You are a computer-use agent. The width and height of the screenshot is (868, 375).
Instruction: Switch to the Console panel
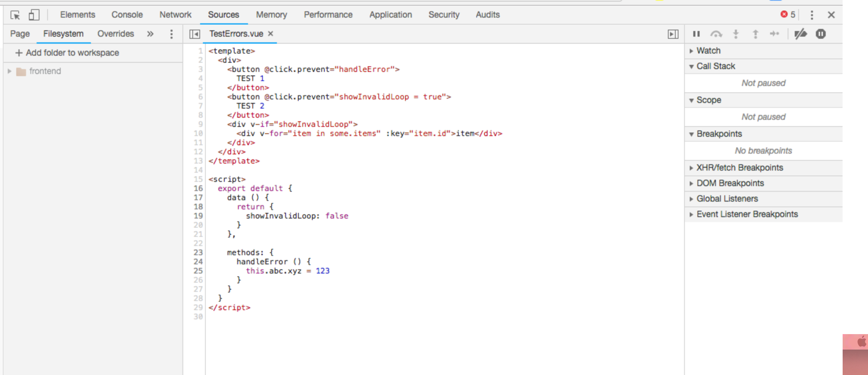coord(127,14)
